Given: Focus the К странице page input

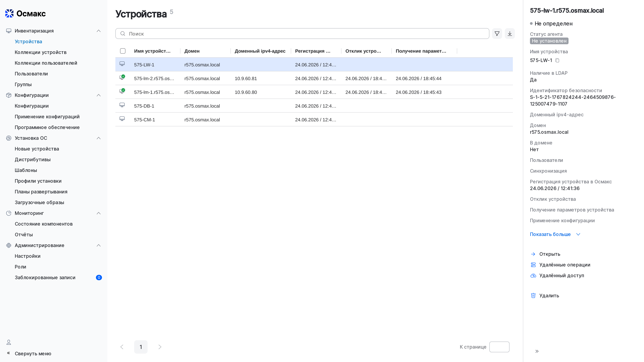Looking at the screenshot, I should [499, 347].
